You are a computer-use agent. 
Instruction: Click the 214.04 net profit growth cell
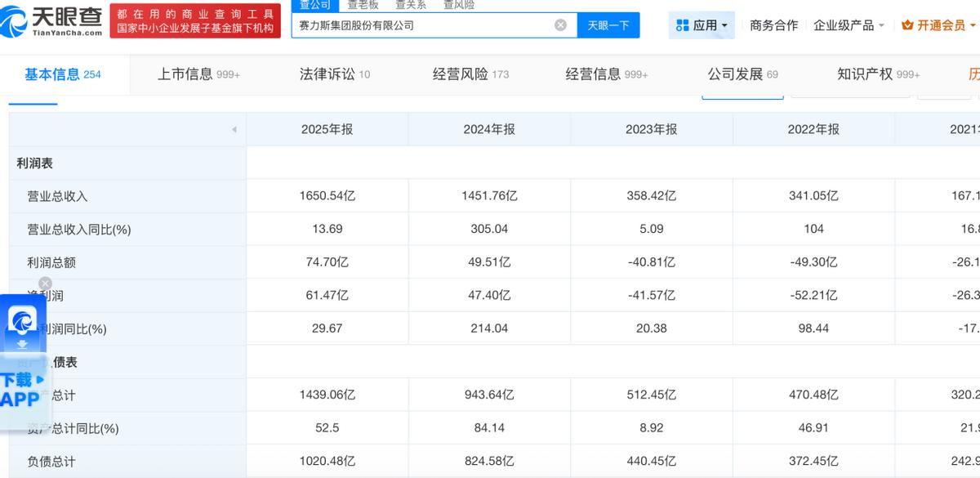489,328
